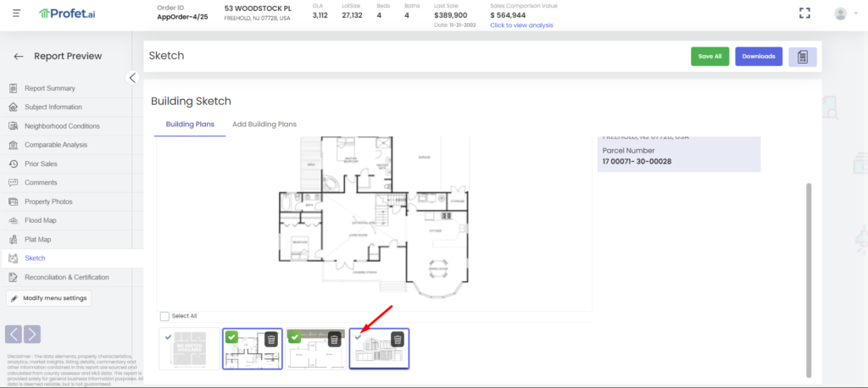Click the 'Click to view analysis' link
868x388 pixels.
(520, 25)
